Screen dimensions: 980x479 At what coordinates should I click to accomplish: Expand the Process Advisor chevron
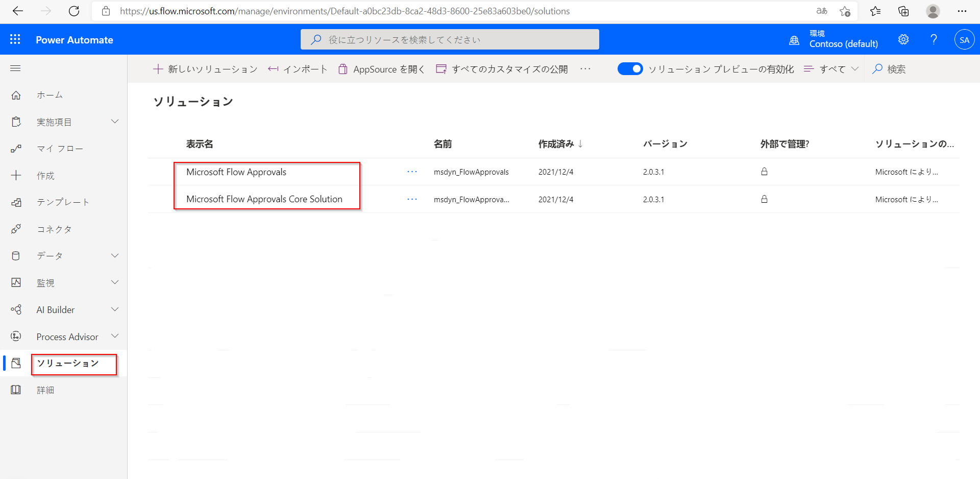pos(115,336)
